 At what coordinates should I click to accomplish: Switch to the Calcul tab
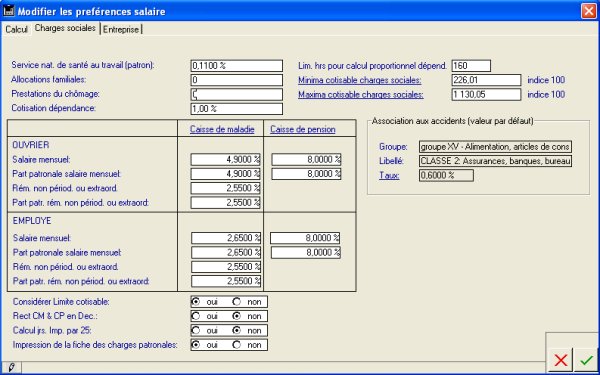[x=16, y=29]
